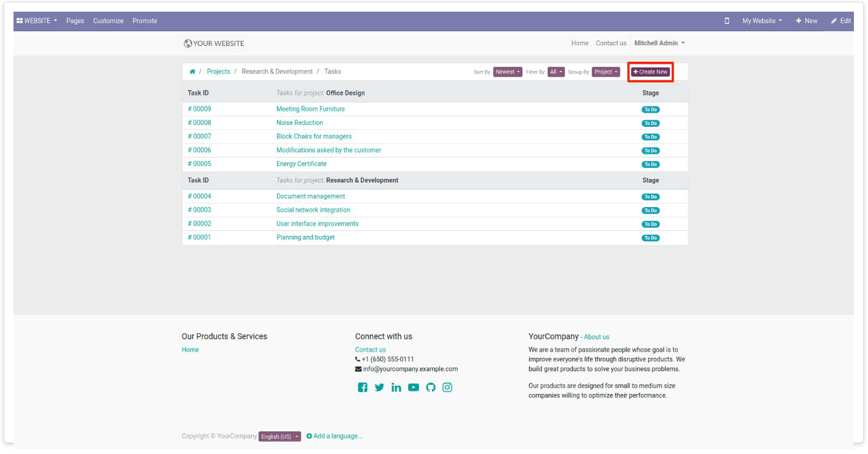Open Projects breadcrumb link
868x454 pixels.
pos(219,72)
